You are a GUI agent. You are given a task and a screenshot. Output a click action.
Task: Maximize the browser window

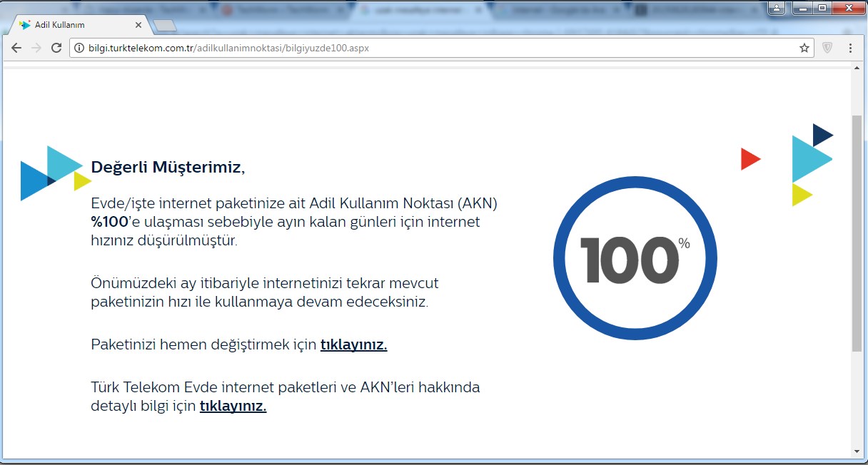click(x=822, y=8)
